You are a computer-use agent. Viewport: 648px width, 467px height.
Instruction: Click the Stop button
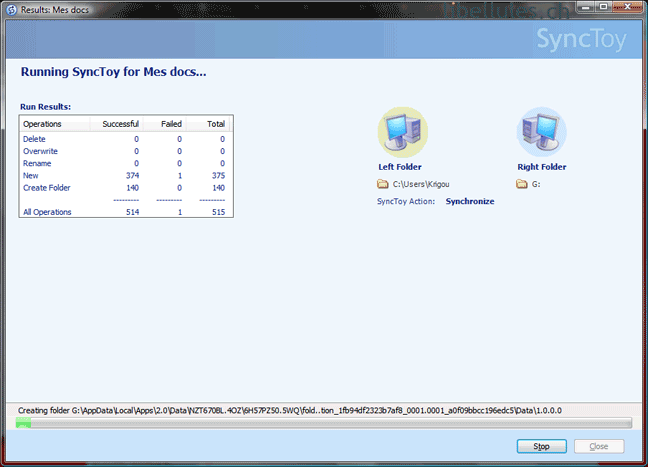pyautogui.click(x=541, y=446)
